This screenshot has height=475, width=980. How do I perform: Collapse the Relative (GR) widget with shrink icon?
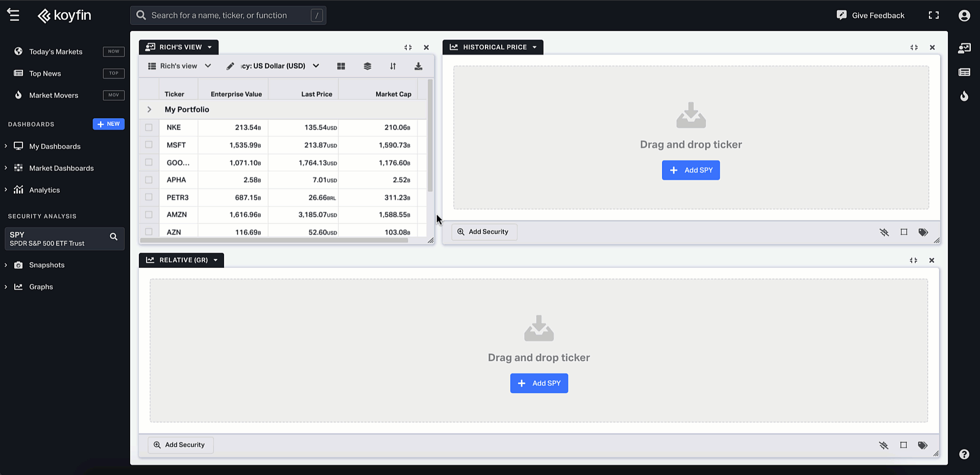[913, 260]
